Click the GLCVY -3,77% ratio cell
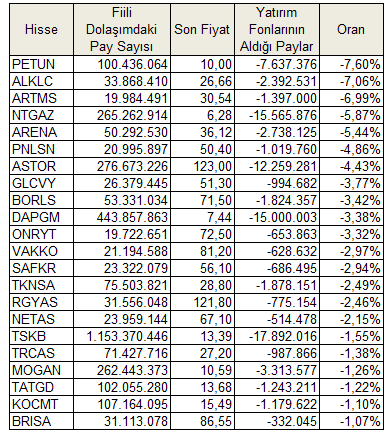 pyautogui.click(x=351, y=183)
